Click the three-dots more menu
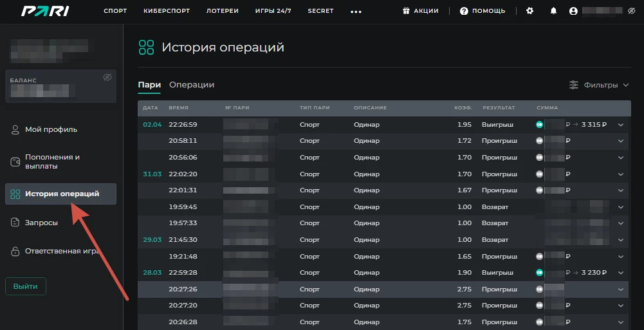The height and width of the screenshot is (330, 644). tap(356, 12)
